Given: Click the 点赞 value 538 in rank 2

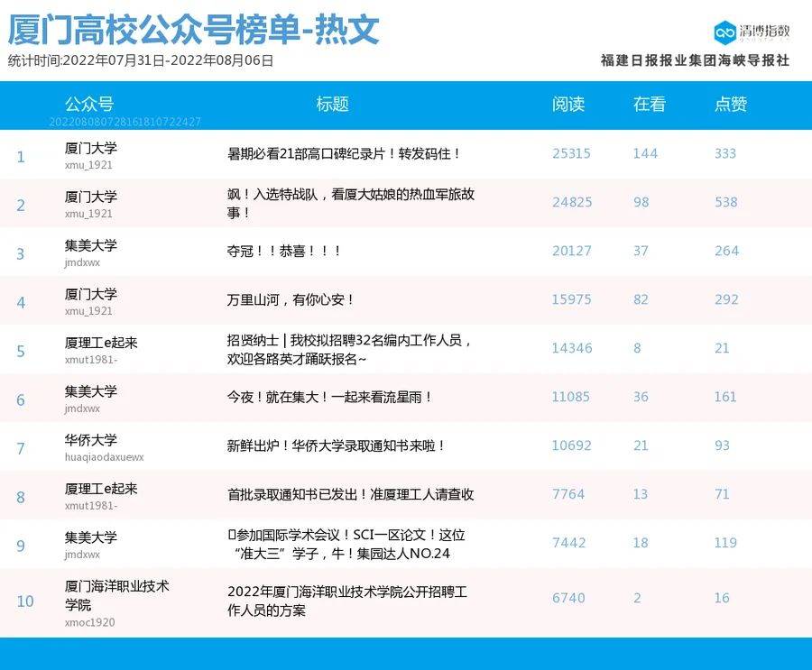Looking at the screenshot, I should (x=726, y=203).
